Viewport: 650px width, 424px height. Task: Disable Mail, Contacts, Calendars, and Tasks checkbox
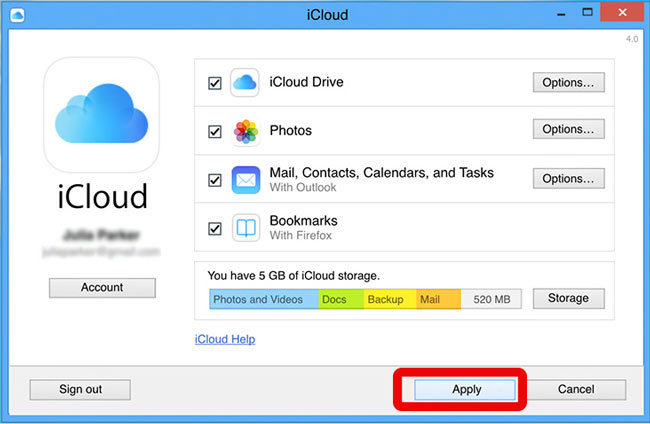tap(215, 180)
